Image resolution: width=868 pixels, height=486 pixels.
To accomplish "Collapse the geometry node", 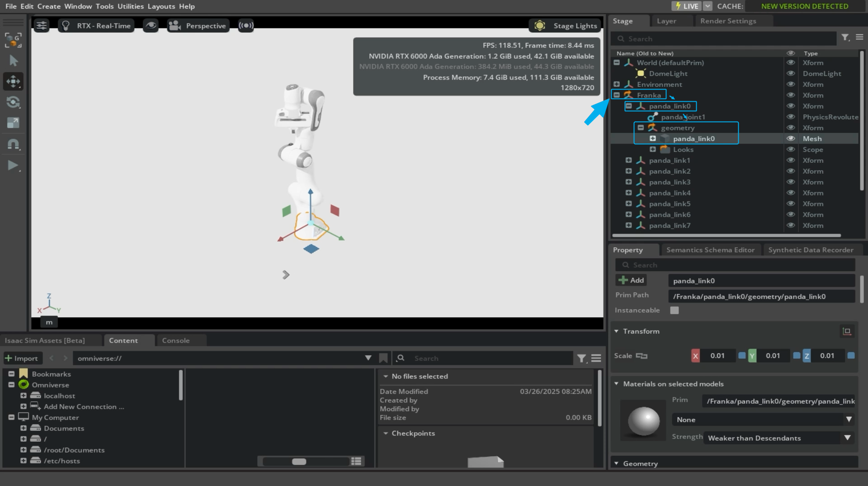I will [x=641, y=127].
